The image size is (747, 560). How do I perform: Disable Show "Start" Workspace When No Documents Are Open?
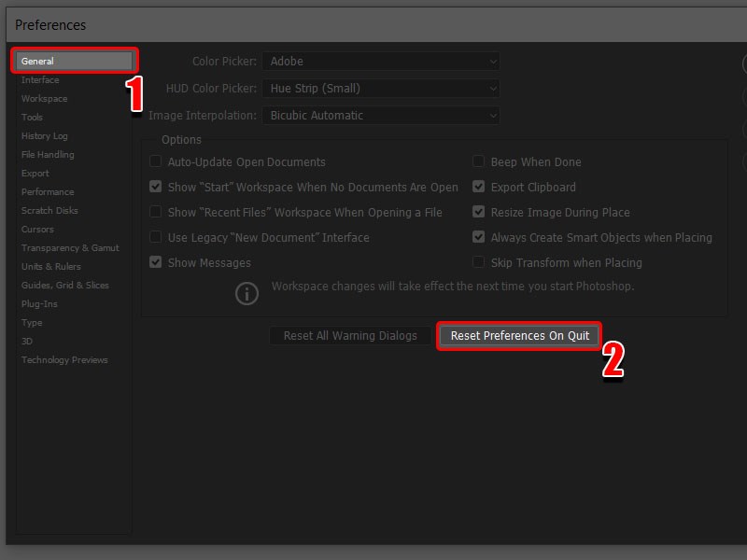(156, 187)
